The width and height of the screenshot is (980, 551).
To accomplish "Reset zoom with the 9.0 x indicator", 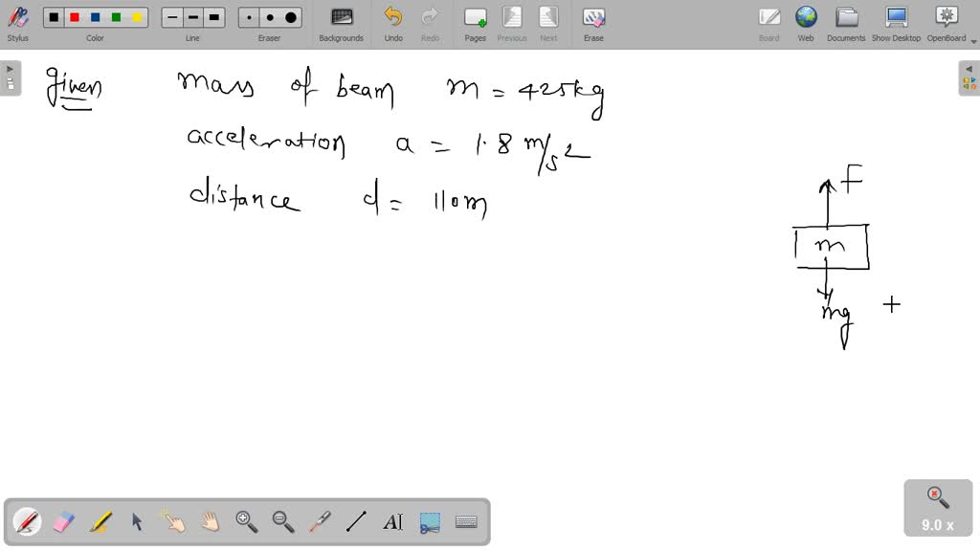I will click(938, 509).
